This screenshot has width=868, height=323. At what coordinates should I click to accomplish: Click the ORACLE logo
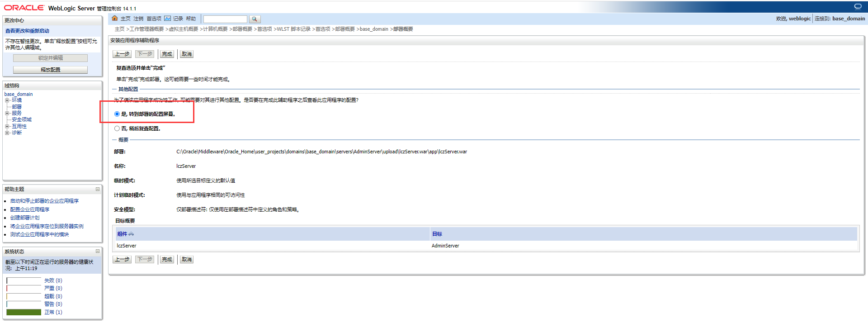pyautogui.click(x=24, y=8)
